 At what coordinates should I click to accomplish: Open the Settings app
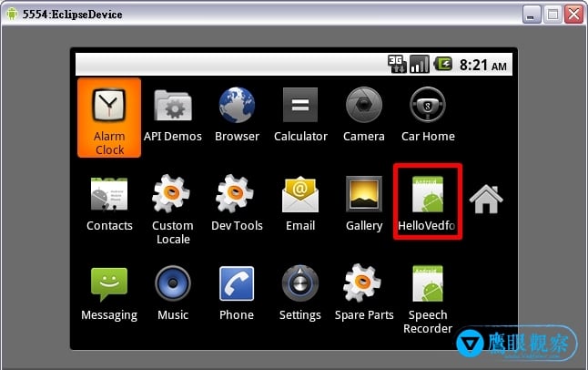click(x=300, y=293)
